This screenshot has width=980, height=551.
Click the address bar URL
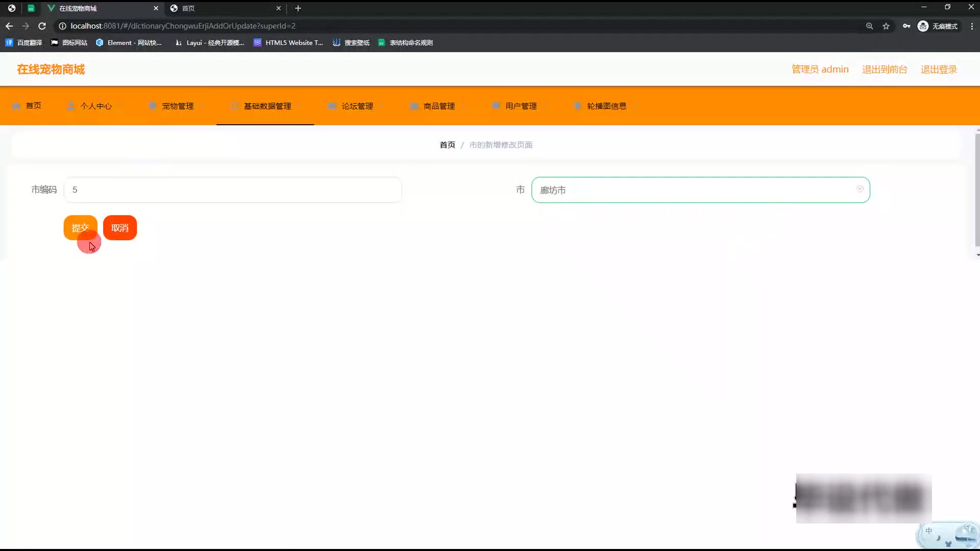tap(183, 26)
